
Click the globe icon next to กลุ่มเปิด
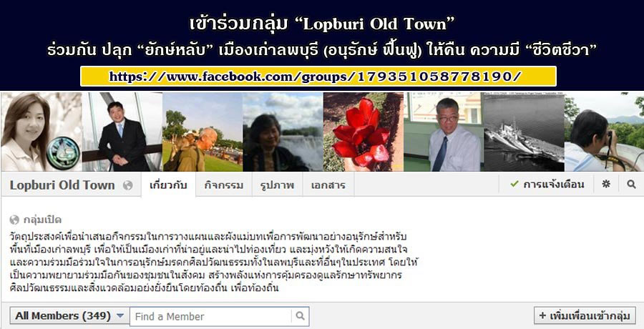pyautogui.click(x=14, y=220)
